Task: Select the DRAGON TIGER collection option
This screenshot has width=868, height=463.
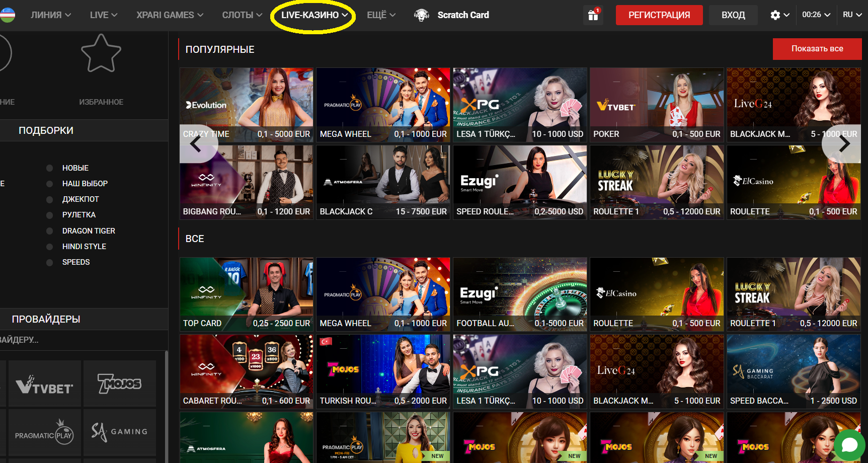Action: click(x=88, y=231)
